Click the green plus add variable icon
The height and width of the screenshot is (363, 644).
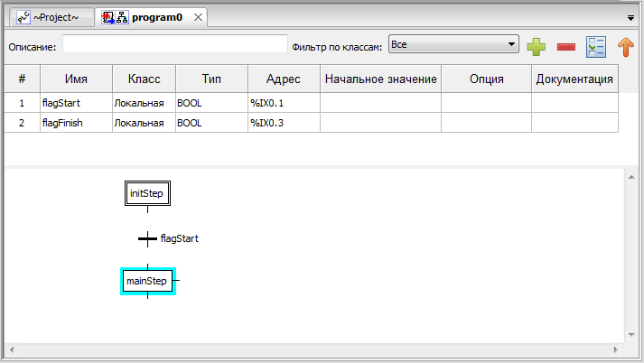(537, 46)
